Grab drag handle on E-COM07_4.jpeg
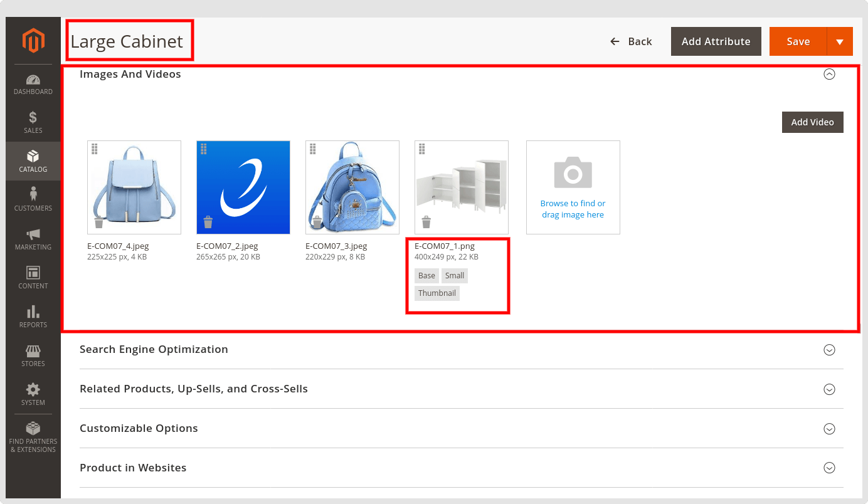 (95, 149)
